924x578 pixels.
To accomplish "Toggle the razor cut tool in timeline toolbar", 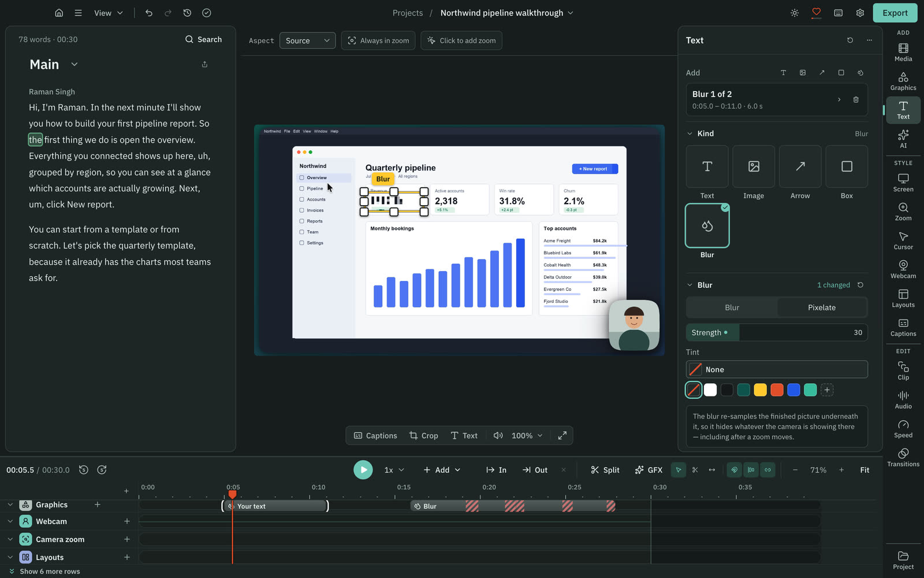I will [x=695, y=470].
